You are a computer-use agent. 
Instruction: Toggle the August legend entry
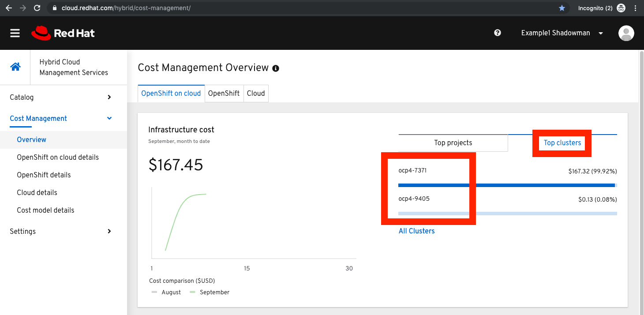pos(166,292)
